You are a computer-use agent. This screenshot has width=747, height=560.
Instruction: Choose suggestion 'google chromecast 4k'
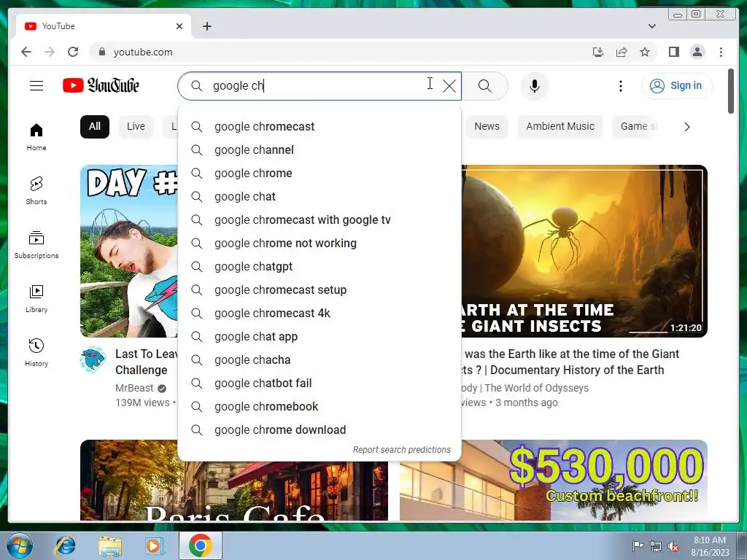[x=320, y=314]
